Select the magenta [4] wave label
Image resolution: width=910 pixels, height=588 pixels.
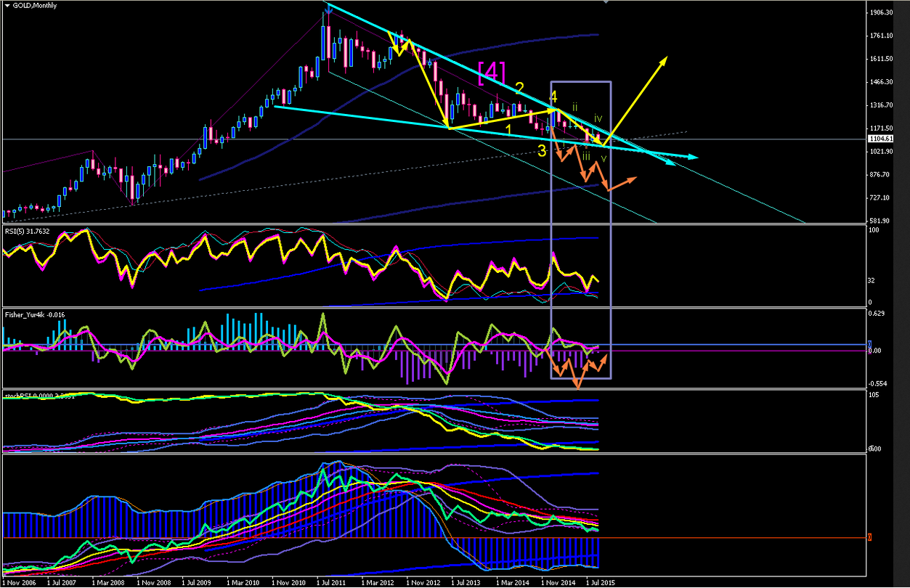click(x=492, y=72)
